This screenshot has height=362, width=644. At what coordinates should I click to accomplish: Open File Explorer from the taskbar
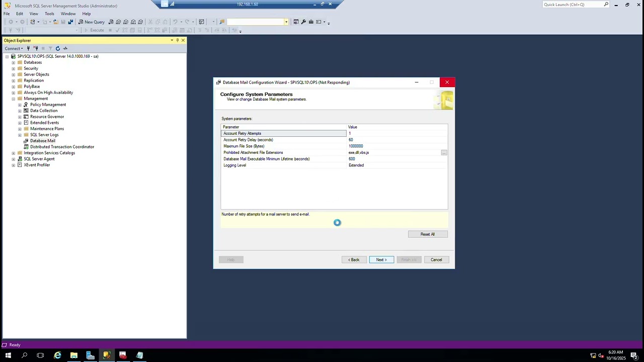pyautogui.click(x=74, y=355)
